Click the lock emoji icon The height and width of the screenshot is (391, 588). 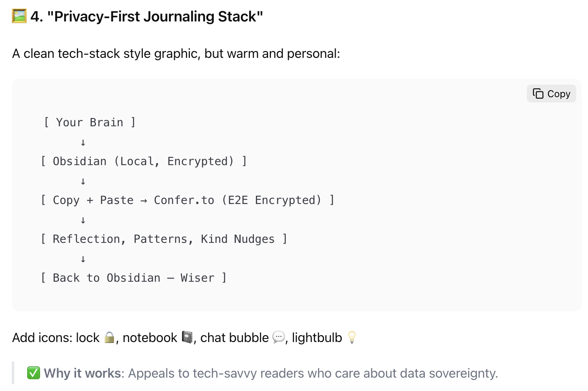coord(109,337)
